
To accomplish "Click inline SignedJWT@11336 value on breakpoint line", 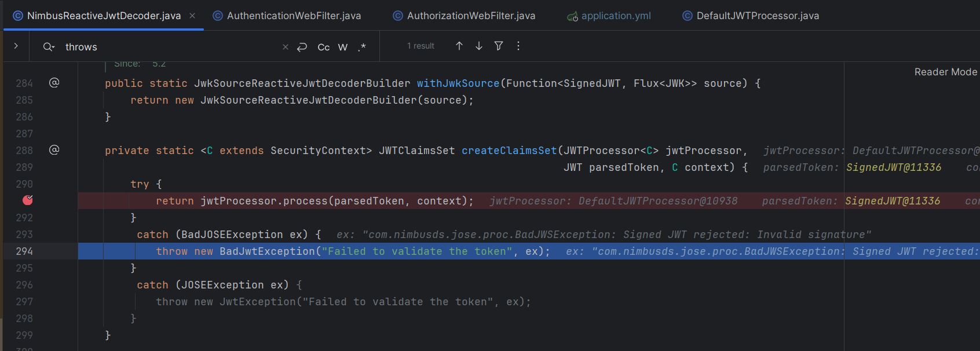I will [x=893, y=201].
